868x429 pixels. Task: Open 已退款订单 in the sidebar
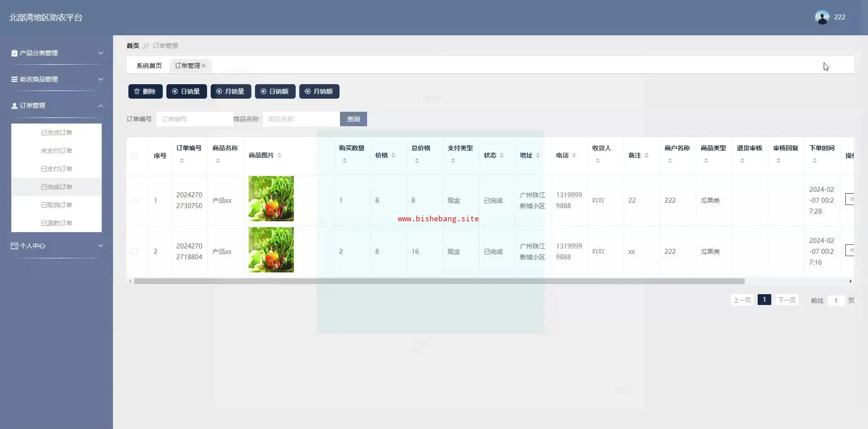57,223
